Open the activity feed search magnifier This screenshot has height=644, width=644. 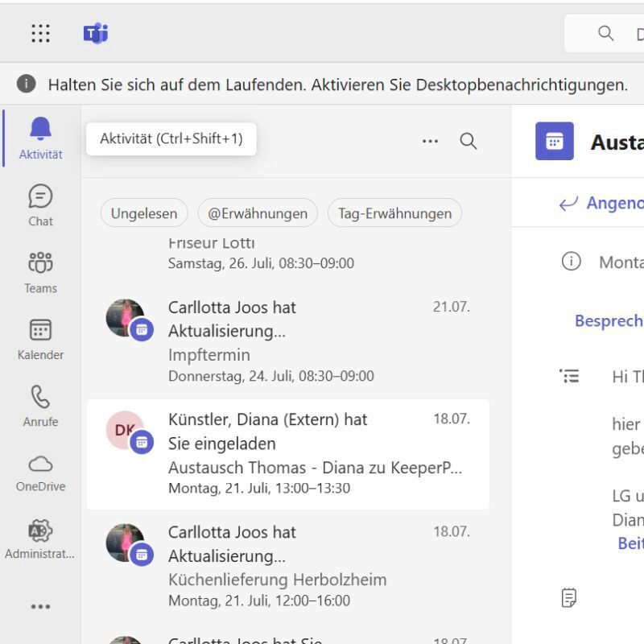pos(469,140)
